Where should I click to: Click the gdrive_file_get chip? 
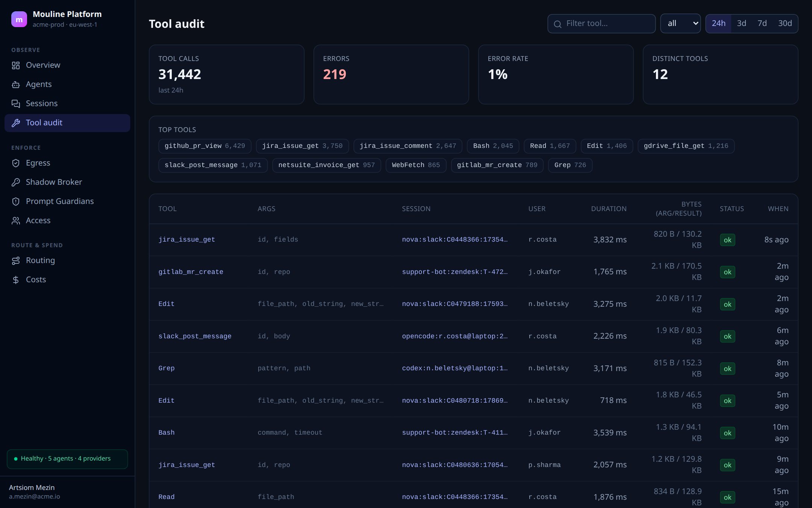686,146
